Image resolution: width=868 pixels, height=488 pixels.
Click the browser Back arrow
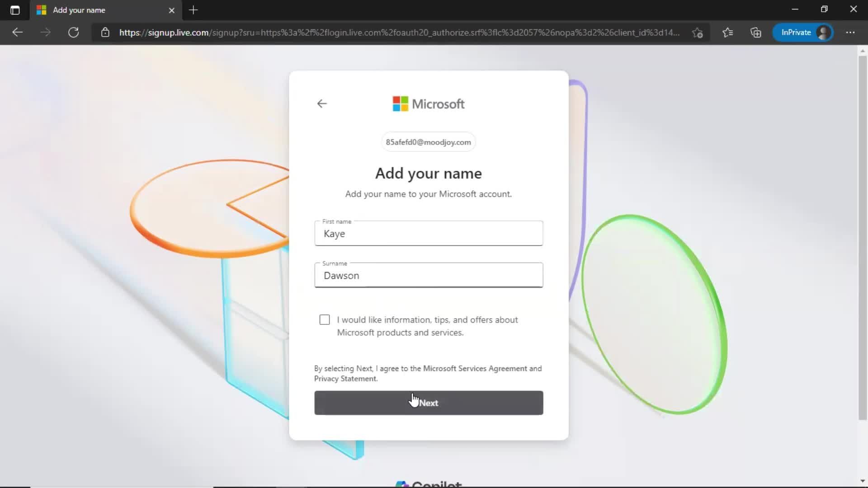point(17,32)
